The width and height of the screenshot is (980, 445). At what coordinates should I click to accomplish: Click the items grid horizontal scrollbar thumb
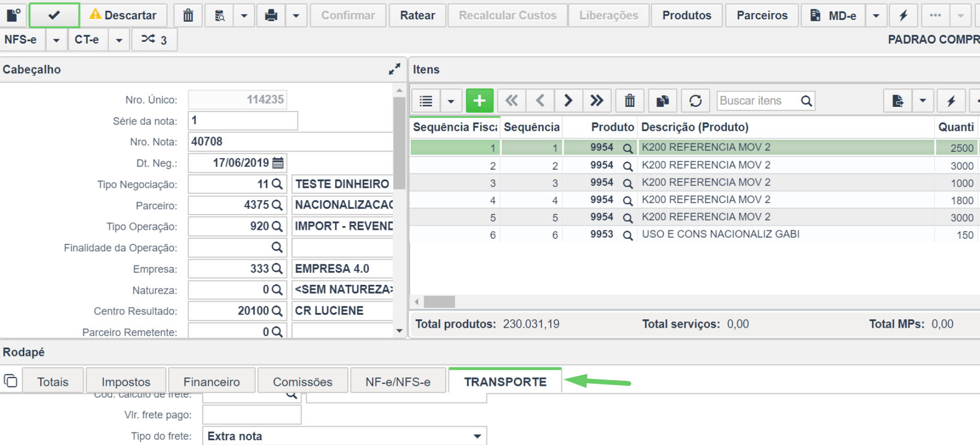(x=439, y=302)
